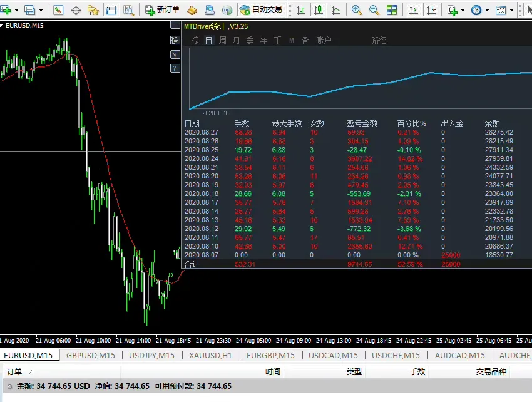Click the MTDriver panel minimize box icon

175,25
